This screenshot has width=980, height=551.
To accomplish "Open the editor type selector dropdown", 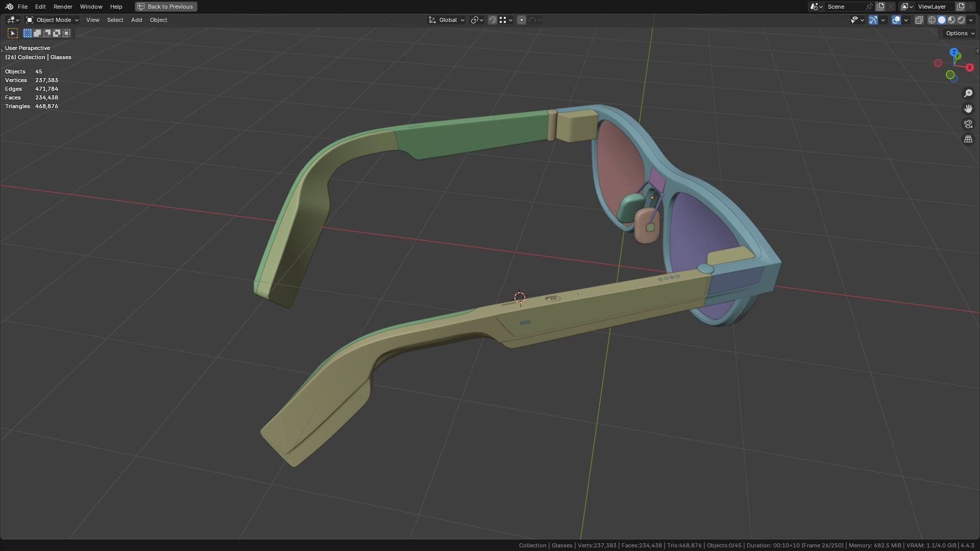I will (13, 20).
